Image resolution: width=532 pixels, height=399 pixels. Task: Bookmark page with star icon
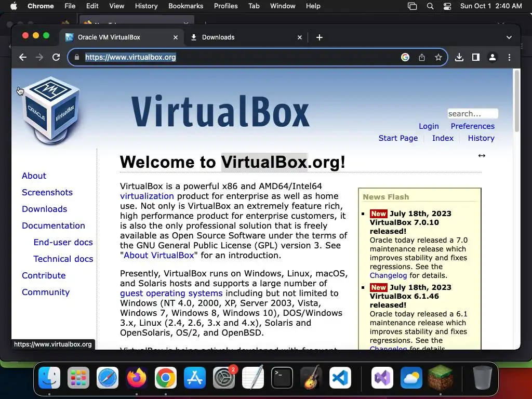point(438,57)
